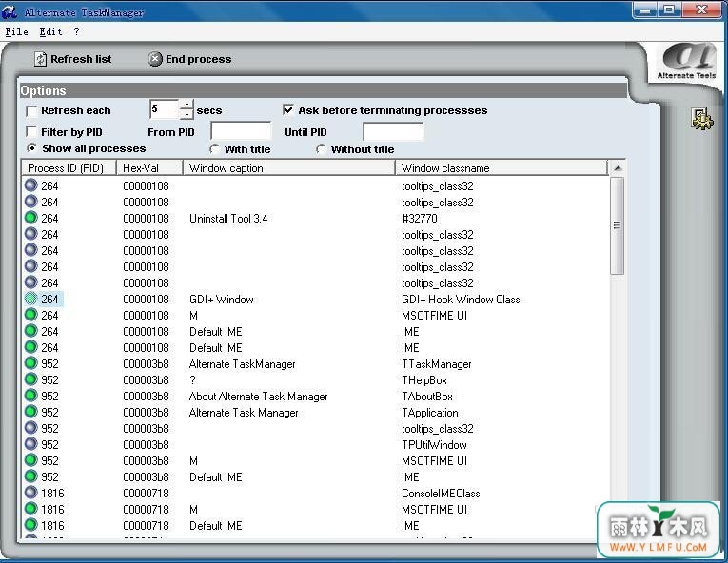Click the Alternate Task Manager caption of TApplication row
728x563 pixels.
[244, 413]
